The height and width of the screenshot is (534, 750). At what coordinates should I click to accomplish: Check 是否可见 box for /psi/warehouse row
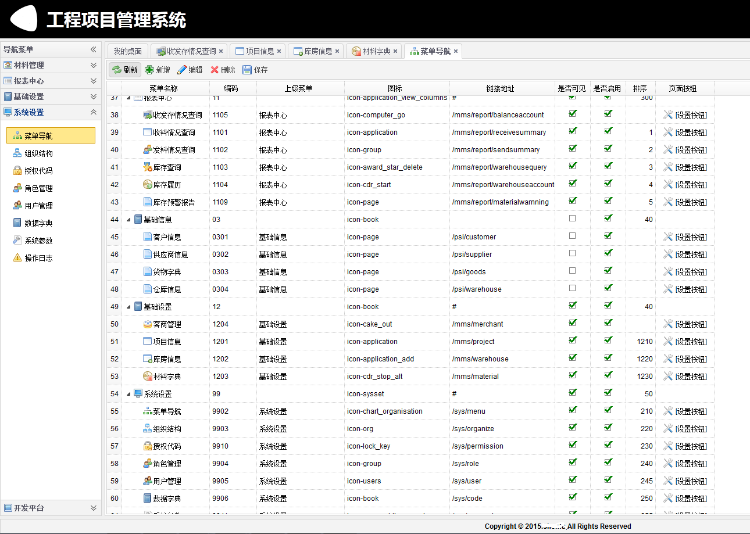coord(572,288)
